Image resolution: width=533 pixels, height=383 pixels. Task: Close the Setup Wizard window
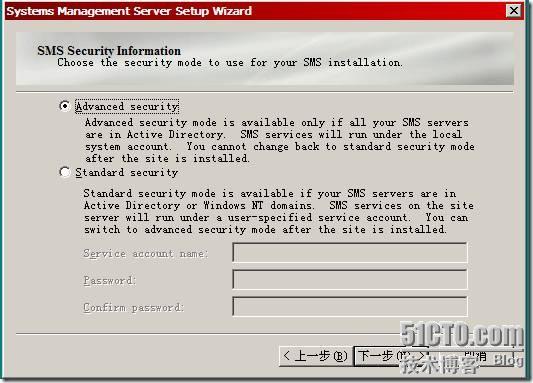514,11
